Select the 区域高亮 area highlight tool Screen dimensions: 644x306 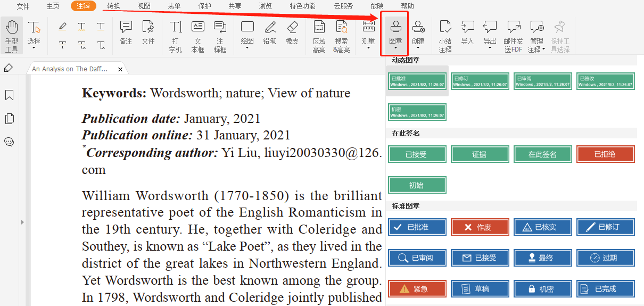click(319, 36)
